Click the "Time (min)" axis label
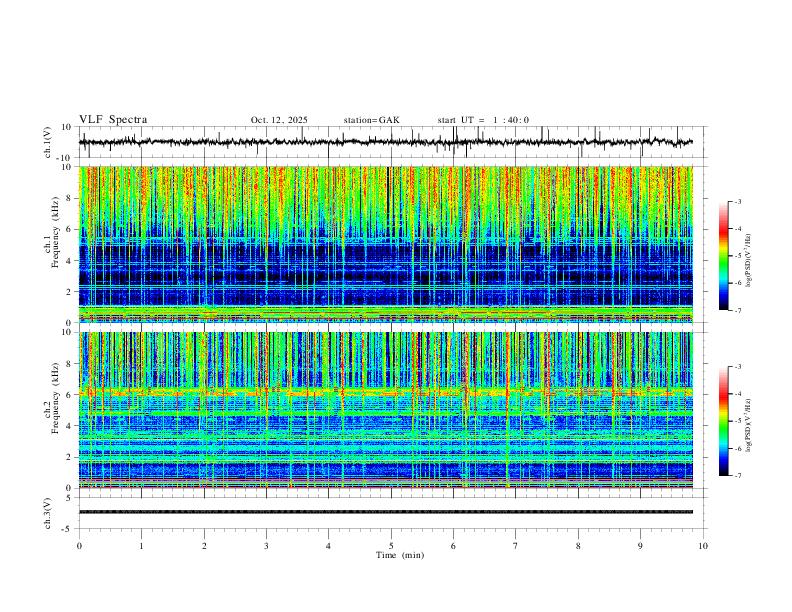Screen dimensions: 792x612 [x=400, y=555]
